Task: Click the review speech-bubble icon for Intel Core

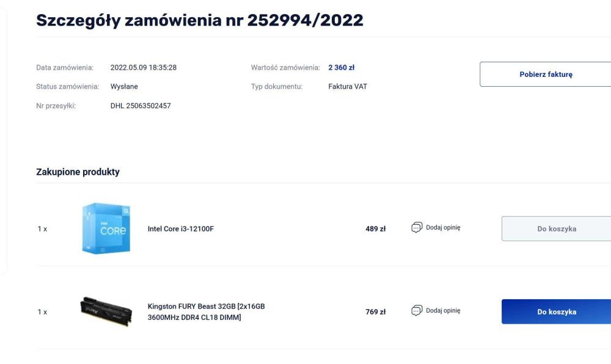Action: coord(417,228)
